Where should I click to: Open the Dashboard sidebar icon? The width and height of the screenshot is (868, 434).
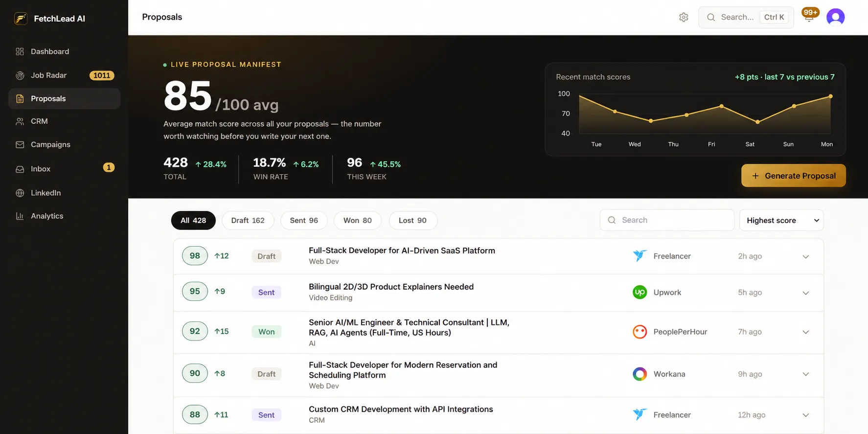pyautogui.click(x=20, y=51)
